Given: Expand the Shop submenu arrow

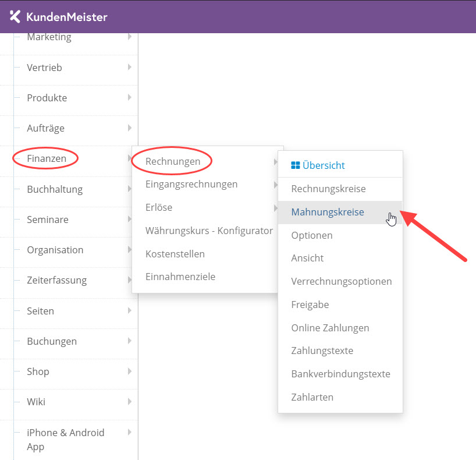Looking at the screenshot, I should tap(130, 371).
